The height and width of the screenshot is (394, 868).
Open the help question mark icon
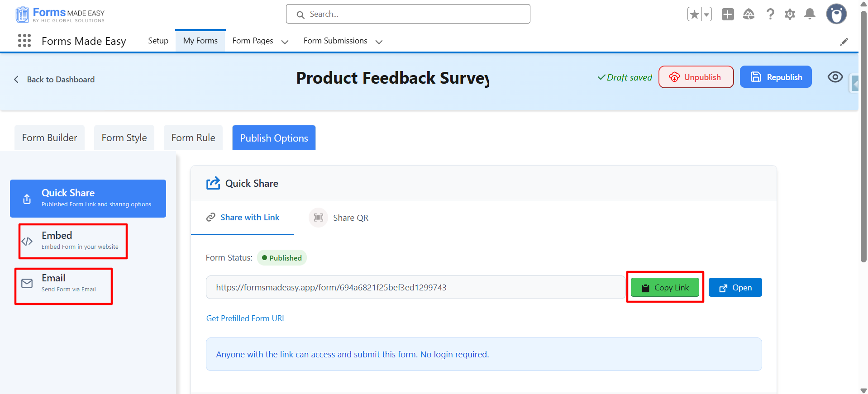point(770,14)
